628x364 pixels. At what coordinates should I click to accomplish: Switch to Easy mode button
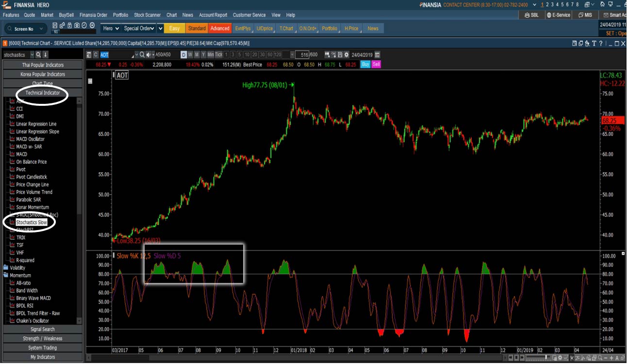(174, 29)
